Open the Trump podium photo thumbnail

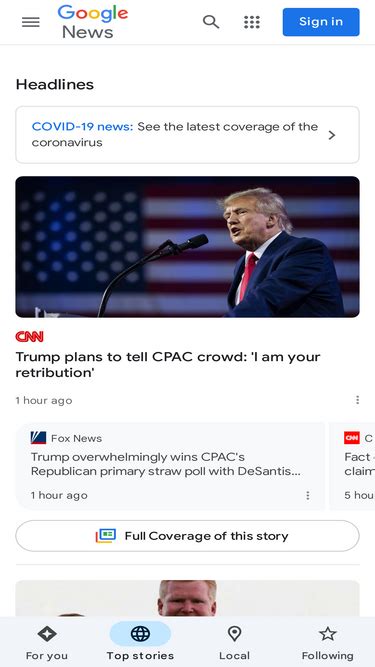tap(188, 247)
